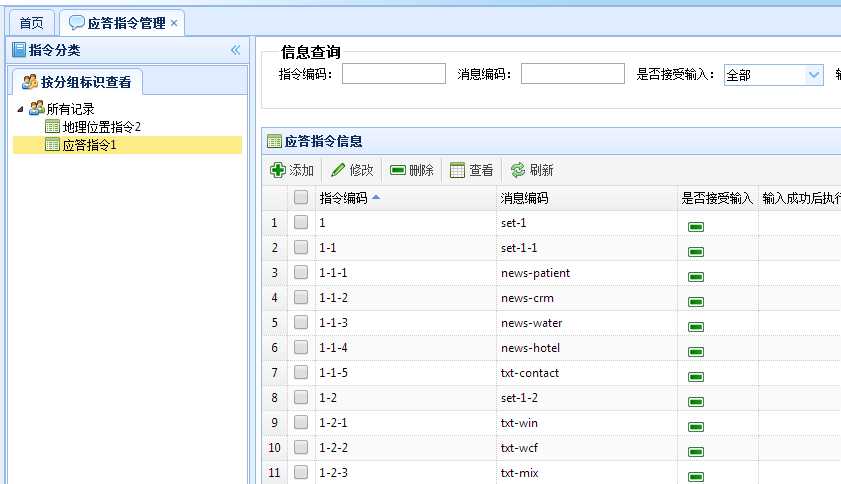The width and height of the screenshot is (841, 484).
Task: Select 应答指令1 in the tree
Action: [x=90, y=145]
